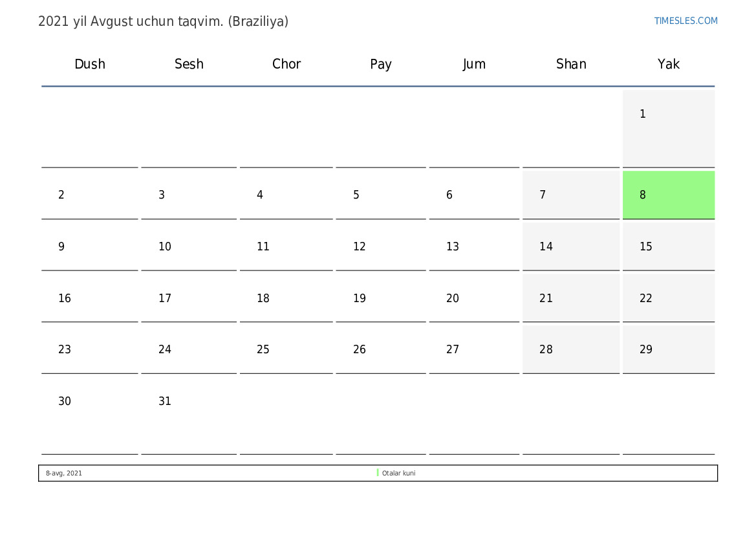Open the TIMESLES.COM link
This screenshot has width=756, height=535.
(x=686, y=21)
